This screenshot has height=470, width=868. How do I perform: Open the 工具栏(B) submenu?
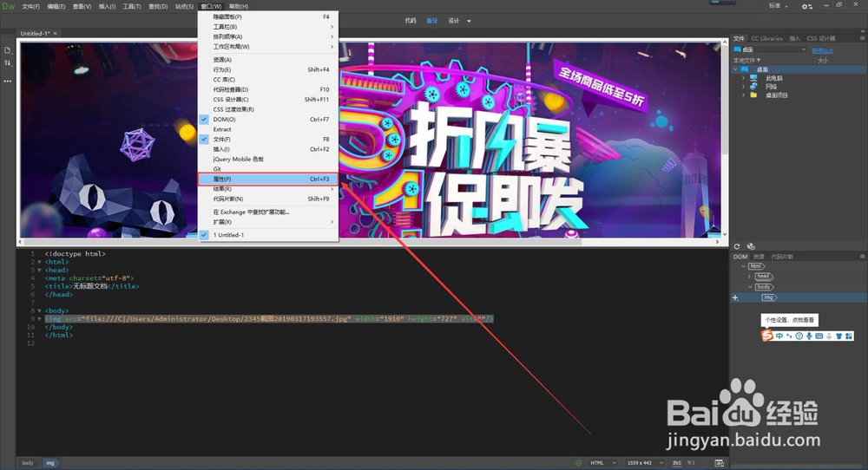tap(268, 27)
